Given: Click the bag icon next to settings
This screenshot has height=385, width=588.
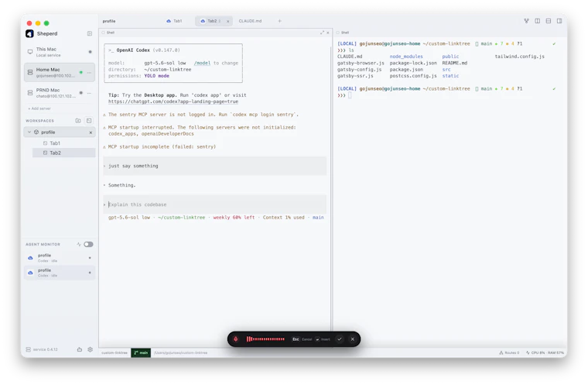Looking at the screenshot, I should [80, 349].
